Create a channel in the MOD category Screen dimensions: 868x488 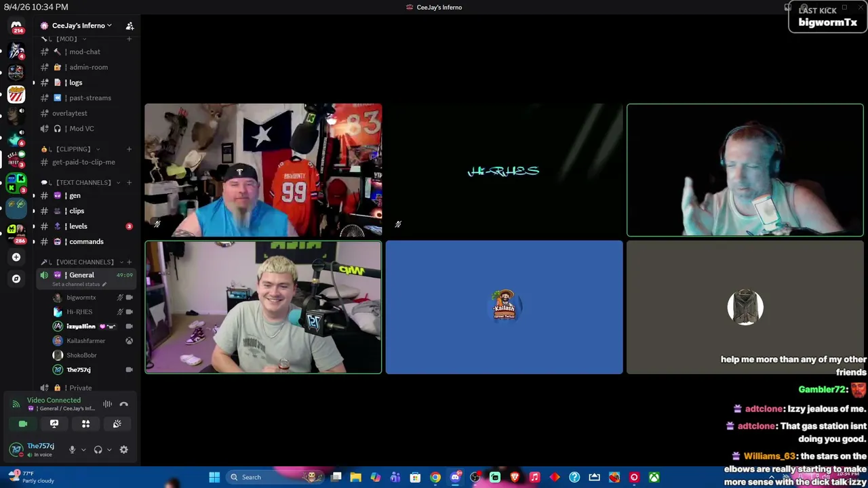coord(129,39)
